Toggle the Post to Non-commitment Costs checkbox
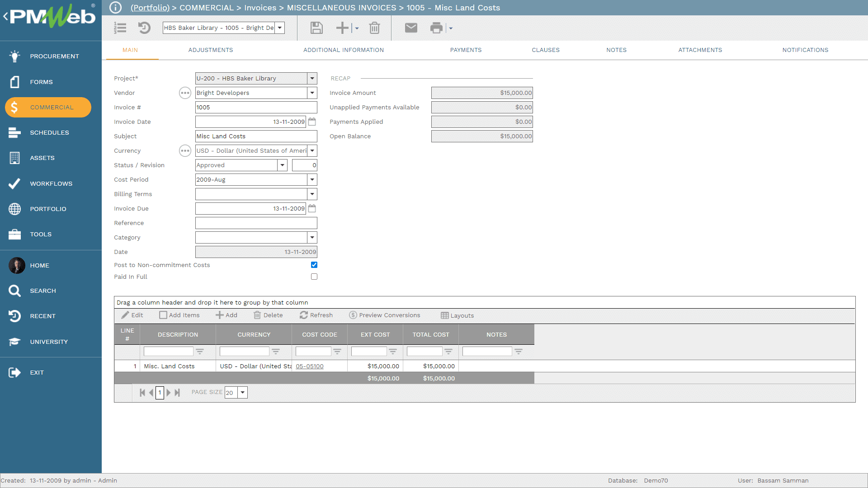 (x=314, y=265)
